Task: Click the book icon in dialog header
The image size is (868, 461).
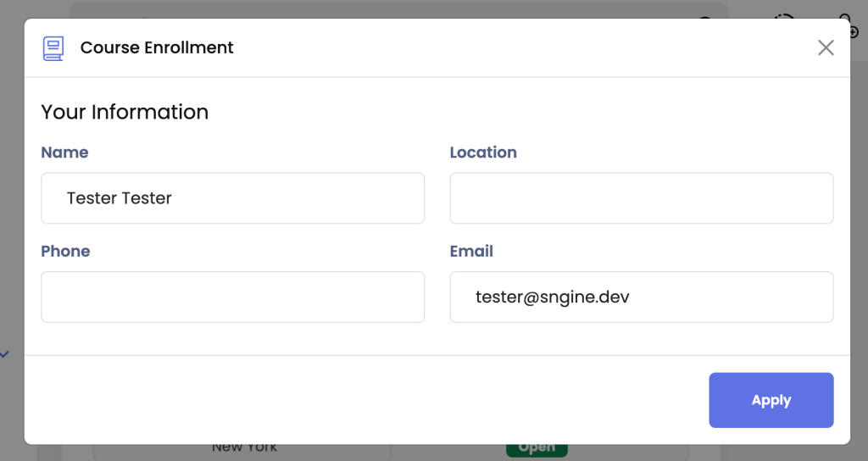Action: [53, 48]
